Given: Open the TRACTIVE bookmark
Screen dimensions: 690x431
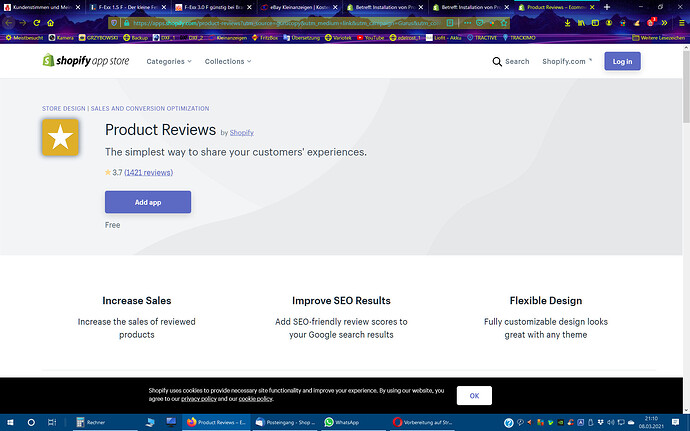Looking at the screenshot, I should 482,38.
